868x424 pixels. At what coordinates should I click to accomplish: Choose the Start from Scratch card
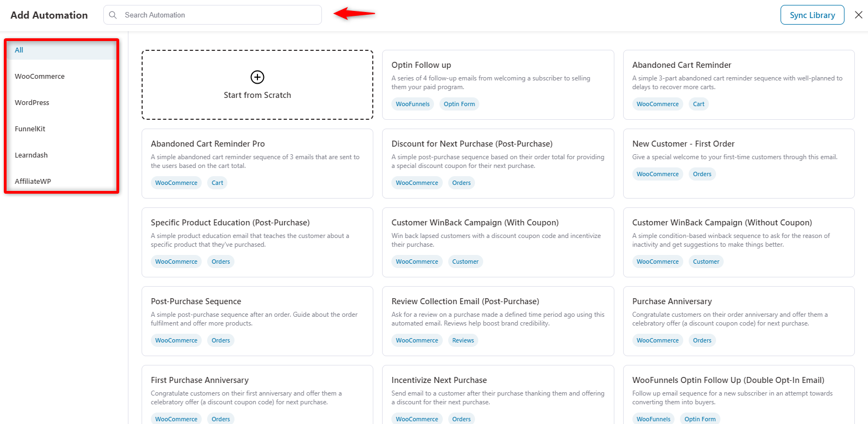[257, 85]
